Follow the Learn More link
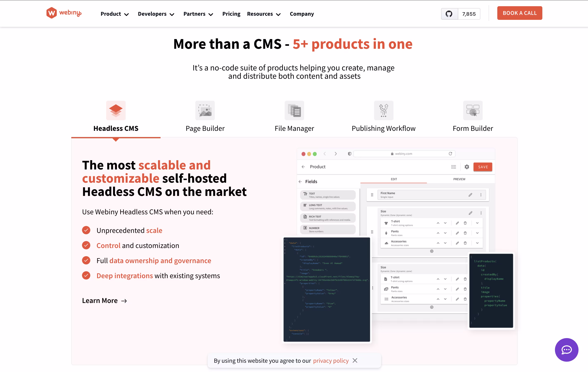 coord(104,301)
